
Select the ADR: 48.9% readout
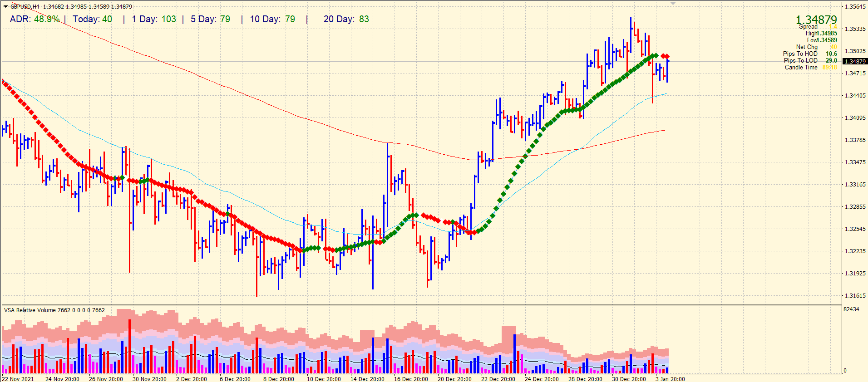(x=35, y=19)
